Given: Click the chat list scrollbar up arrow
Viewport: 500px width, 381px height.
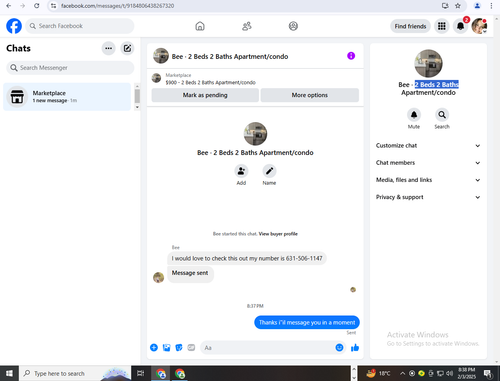Looking at the screenshot, I should pos(137,86).
